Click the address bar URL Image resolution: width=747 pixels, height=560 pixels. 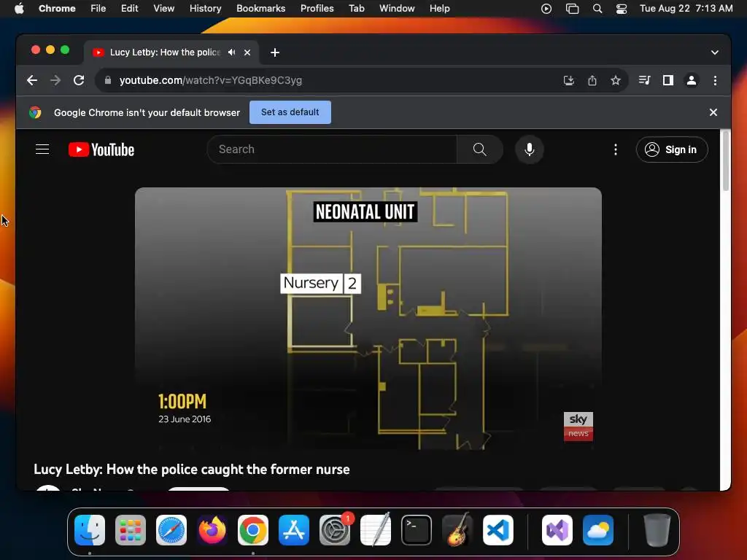211,80
